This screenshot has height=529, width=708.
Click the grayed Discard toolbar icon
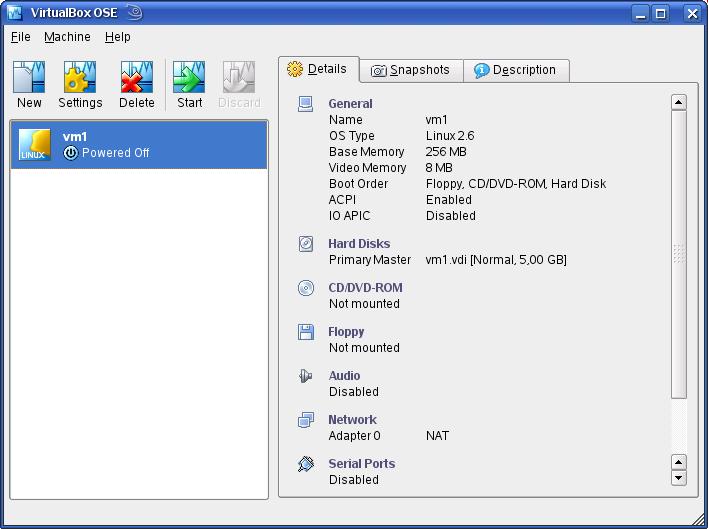click(x=239, y=77)
